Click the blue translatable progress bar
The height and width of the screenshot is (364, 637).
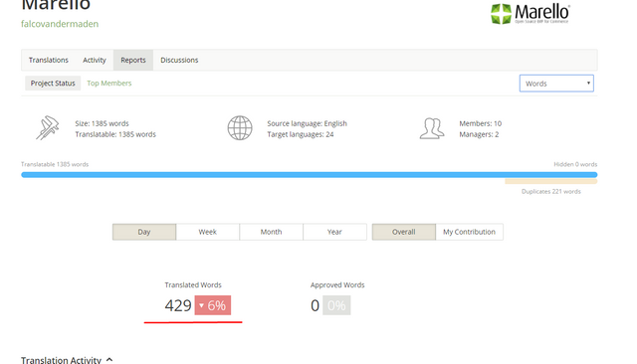tap(310, 175)
